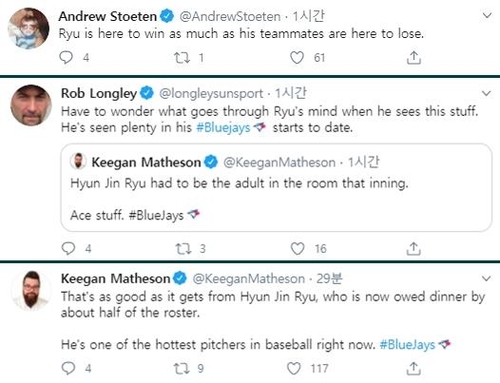Open @AndrewStoeten profile handle
500x383 pixels.
(x=230, y=16)
